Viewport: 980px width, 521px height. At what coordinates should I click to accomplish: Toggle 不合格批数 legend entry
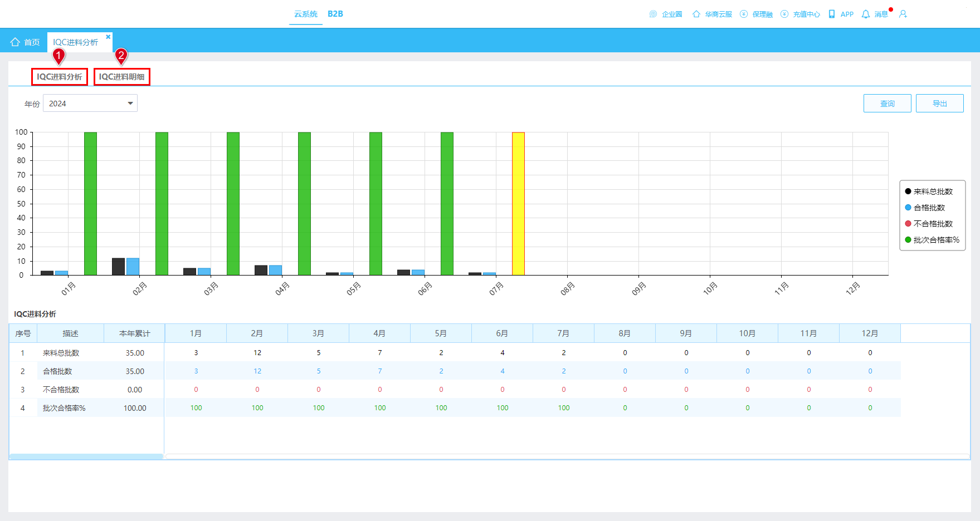[x=929, y=224]
